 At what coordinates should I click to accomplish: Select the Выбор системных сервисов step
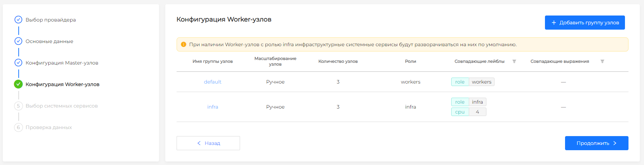coord(61,106)
